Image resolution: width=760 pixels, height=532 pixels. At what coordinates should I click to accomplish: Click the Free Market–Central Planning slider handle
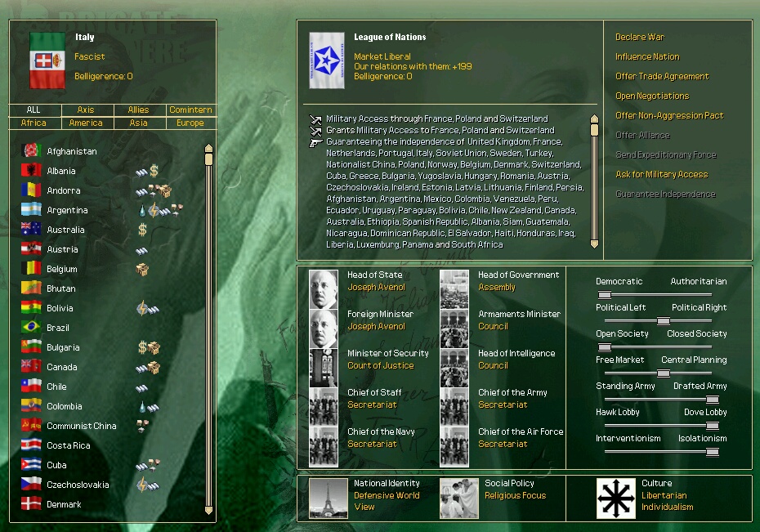point(664,373)
